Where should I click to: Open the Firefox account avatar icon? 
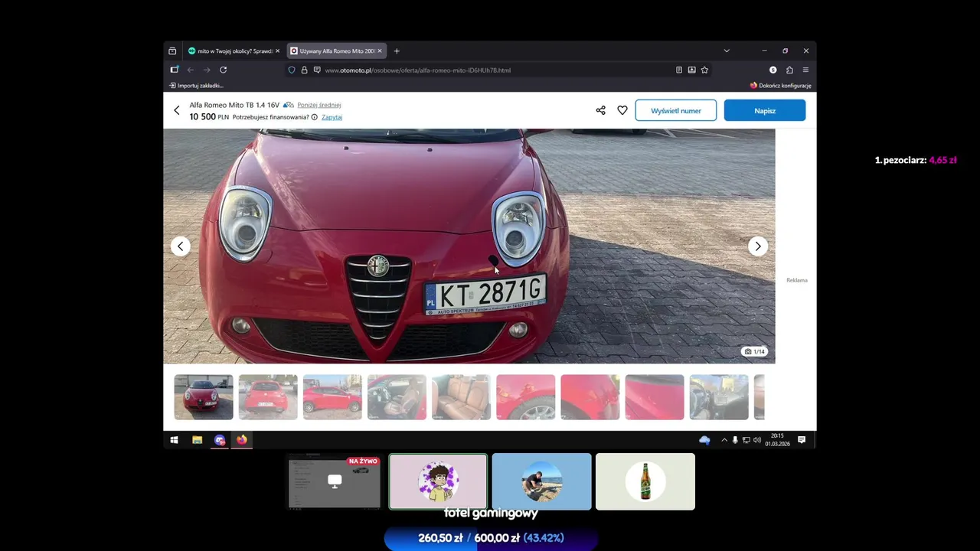773,70
